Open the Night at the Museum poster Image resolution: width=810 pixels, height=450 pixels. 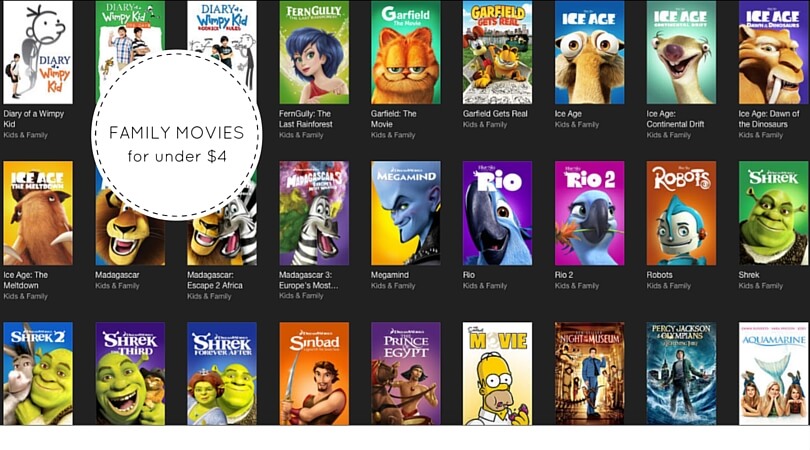tap(589, 374)
